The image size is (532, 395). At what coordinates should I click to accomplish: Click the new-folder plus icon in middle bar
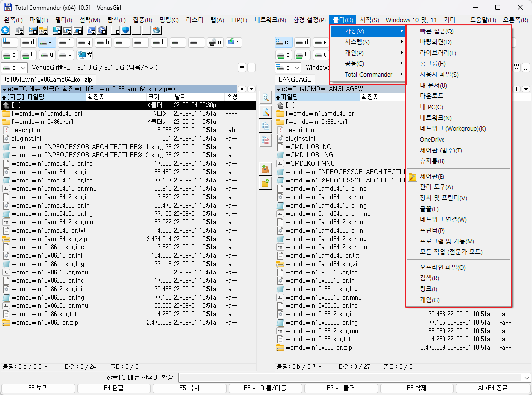266,183
